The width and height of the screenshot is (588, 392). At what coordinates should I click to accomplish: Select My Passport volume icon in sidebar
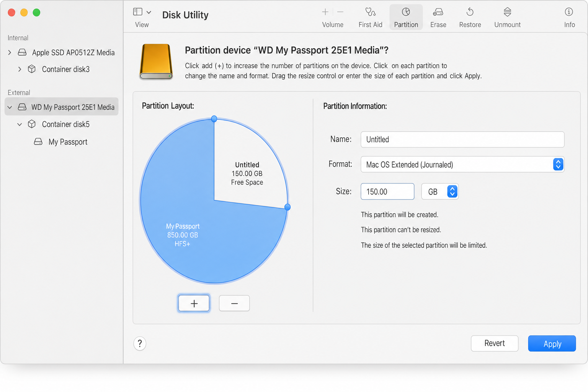click(38, 142)
